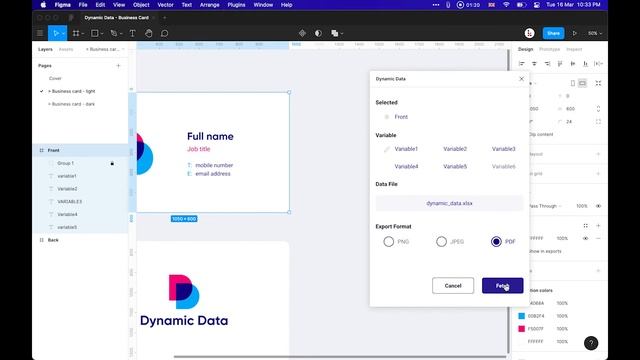Click the 00B2F4 blue selection color swatch
The image size is (640, 360).
(x=522, y=316)
